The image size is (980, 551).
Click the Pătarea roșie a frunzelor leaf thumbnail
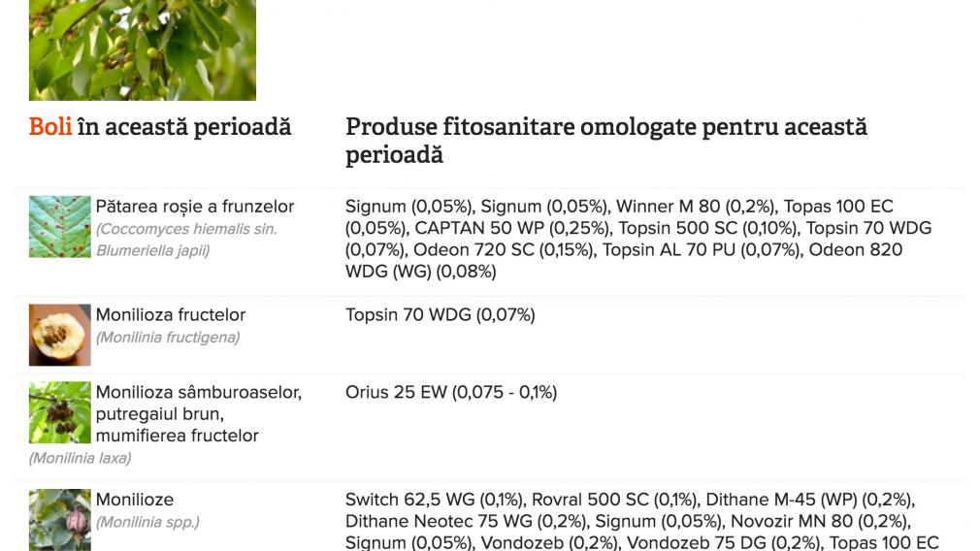pos(60,227)
